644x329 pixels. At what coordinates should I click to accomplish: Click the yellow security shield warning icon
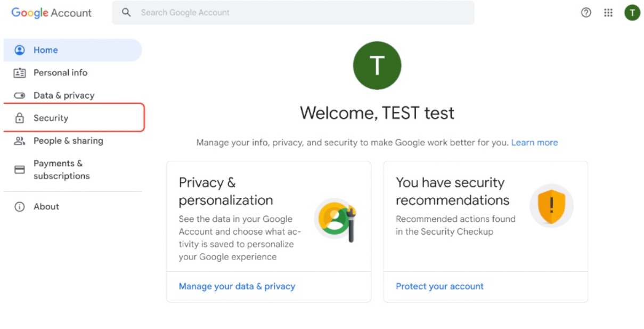point(551,206)
